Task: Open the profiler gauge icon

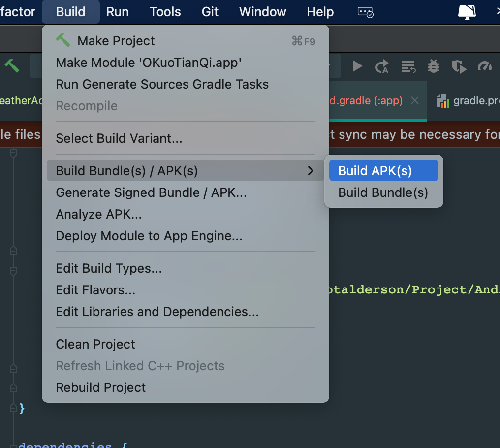Action: [x=485, y=66]
